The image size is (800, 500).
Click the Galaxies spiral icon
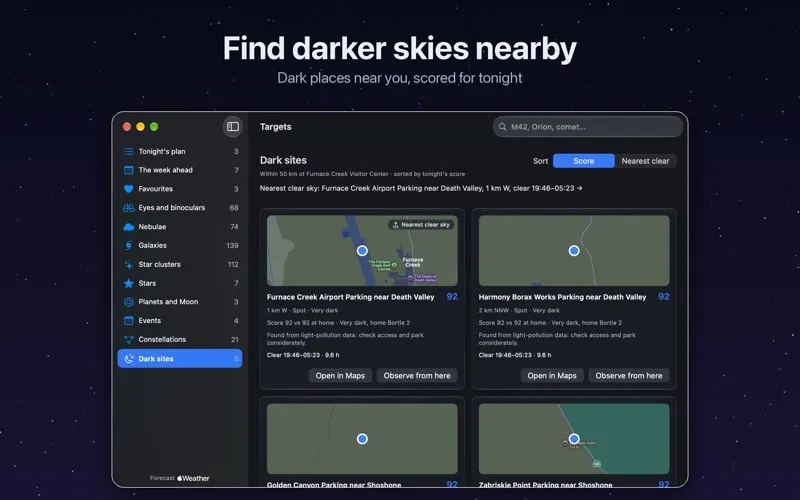129,245
